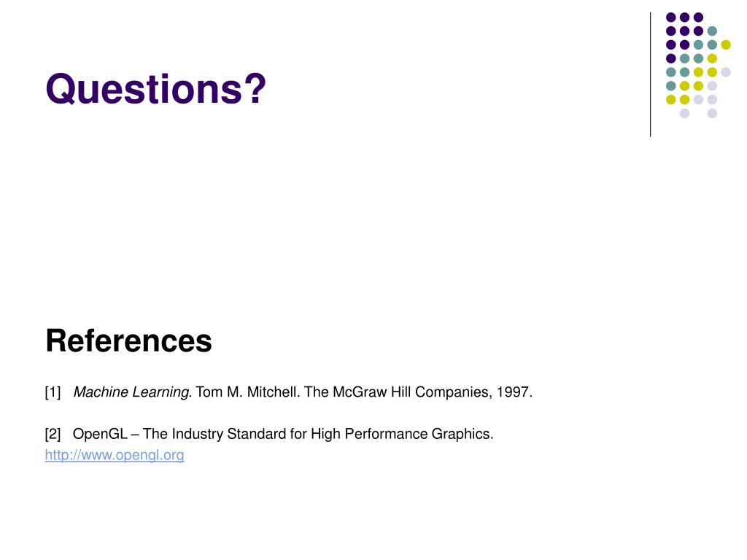This screenshot has width=747, height=560.
Task: Click the word "OpenGL" in the second reference
Action: click(100, 435)
